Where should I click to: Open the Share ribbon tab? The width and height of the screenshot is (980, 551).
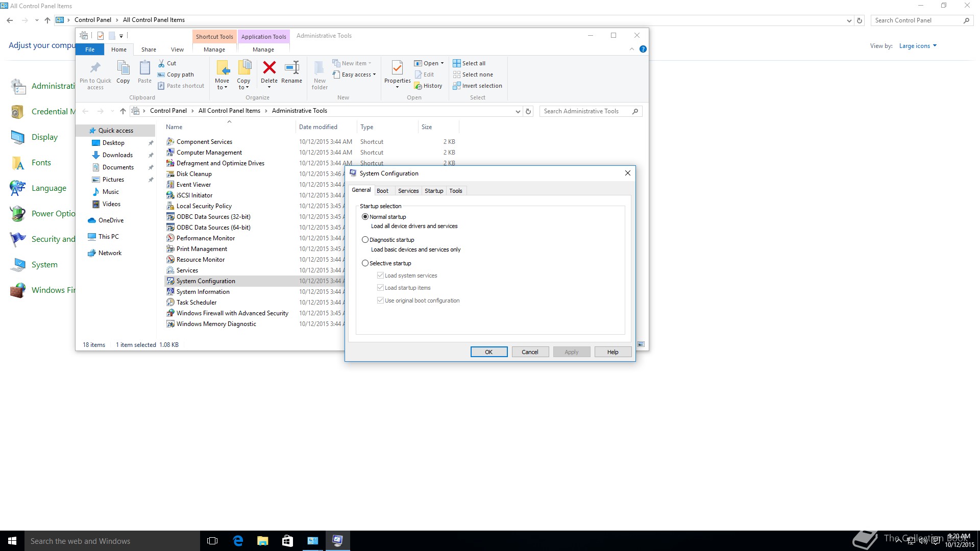(149, 49)
